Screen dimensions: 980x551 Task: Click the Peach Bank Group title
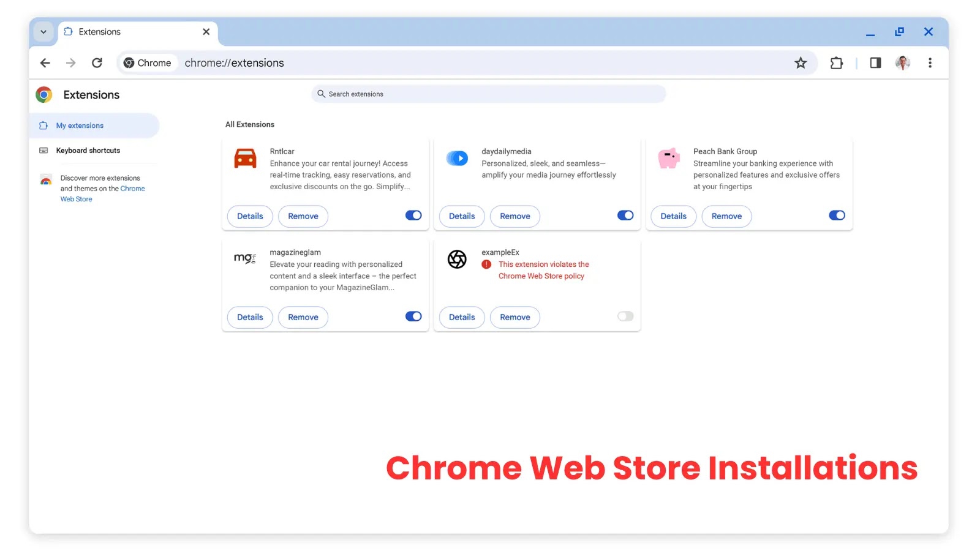click(725, 151)
